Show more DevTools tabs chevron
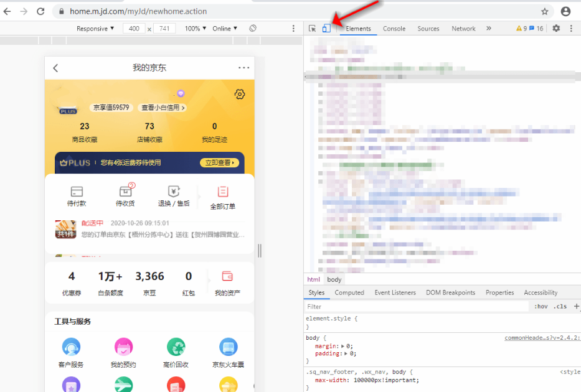 click(489, 28)
